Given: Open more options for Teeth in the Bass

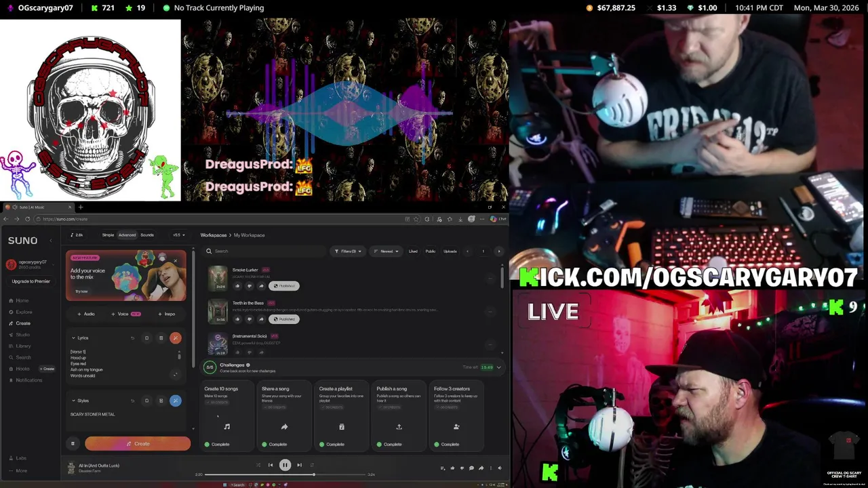Looking at the screenshot, I should 490,312.
